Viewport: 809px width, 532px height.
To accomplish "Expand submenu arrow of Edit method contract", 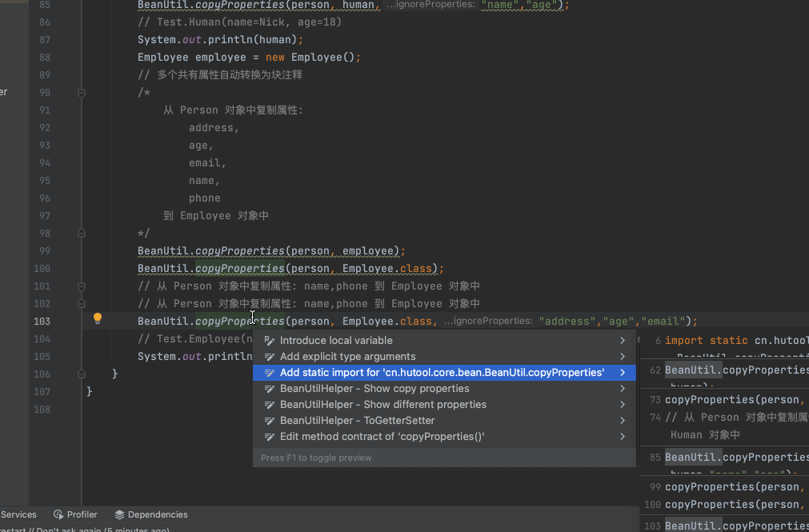I will pos(623,437).
